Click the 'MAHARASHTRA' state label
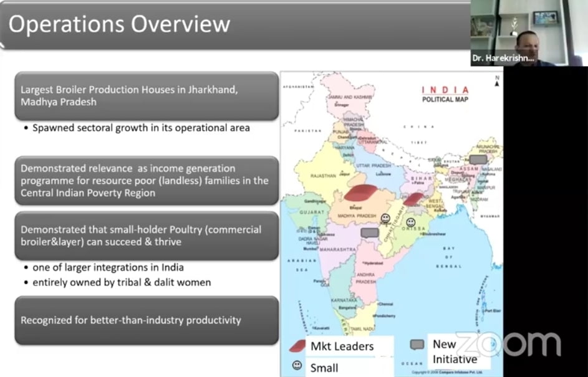588x377 pixels. 337,249
